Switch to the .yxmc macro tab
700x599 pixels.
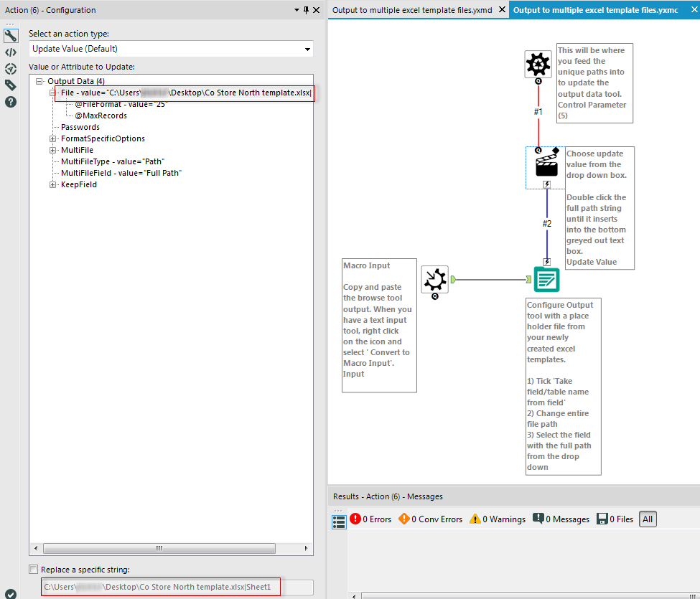click(595, 10)
